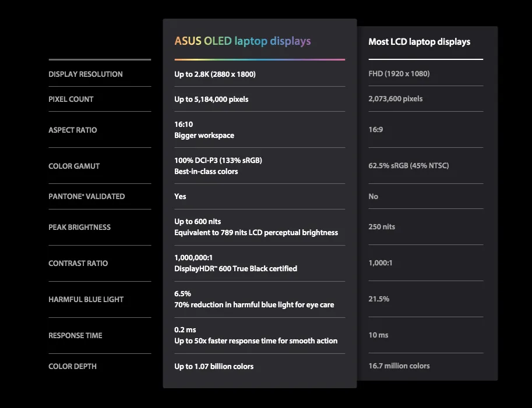
Task: Click the '0.2 ms' response time value
Action: pyautogui.click(x=185, y=330)
